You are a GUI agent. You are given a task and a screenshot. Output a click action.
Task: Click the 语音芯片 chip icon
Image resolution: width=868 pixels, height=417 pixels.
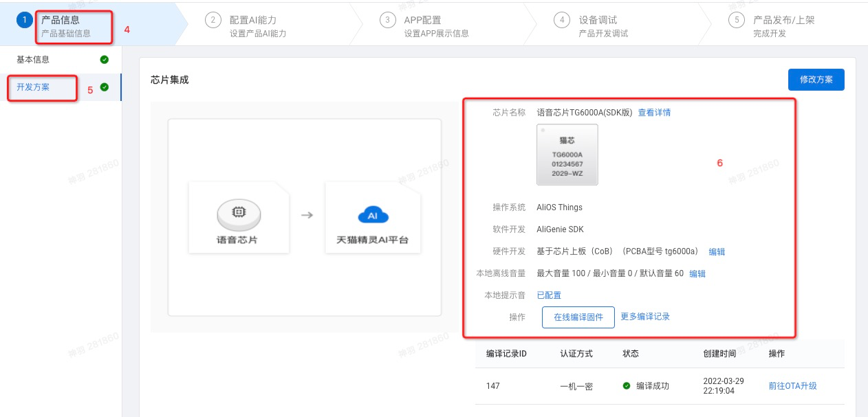click(x=238, y=214)
